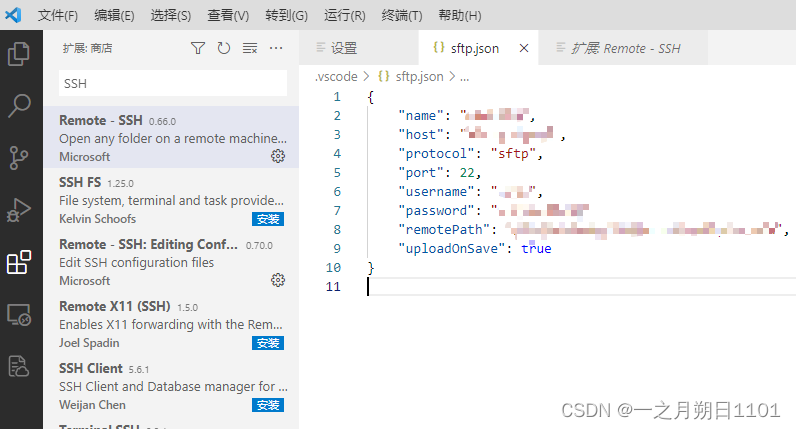Click the "sftp" value in editor
This screenshot has width=796, height=429.
pos(513,153)
